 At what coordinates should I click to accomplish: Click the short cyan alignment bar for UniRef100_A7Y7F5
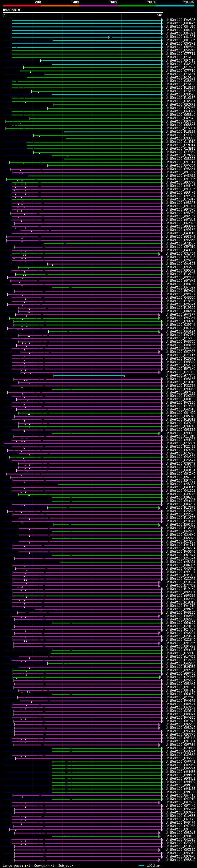pyautogui.click(x=89, y=376)
